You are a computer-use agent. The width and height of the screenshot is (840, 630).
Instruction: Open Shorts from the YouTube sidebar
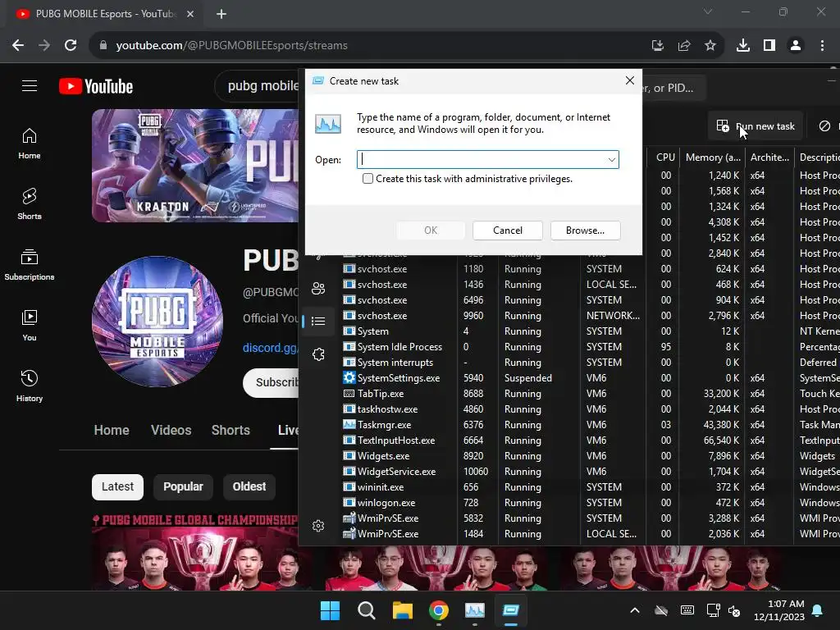pyautogui.click(x=30, y=204)
